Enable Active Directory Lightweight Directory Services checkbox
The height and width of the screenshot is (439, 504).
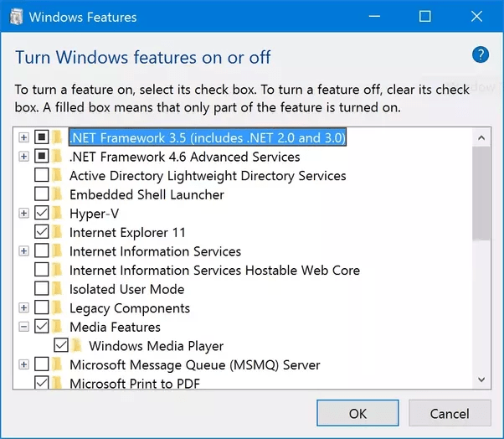tap(42, 175)
